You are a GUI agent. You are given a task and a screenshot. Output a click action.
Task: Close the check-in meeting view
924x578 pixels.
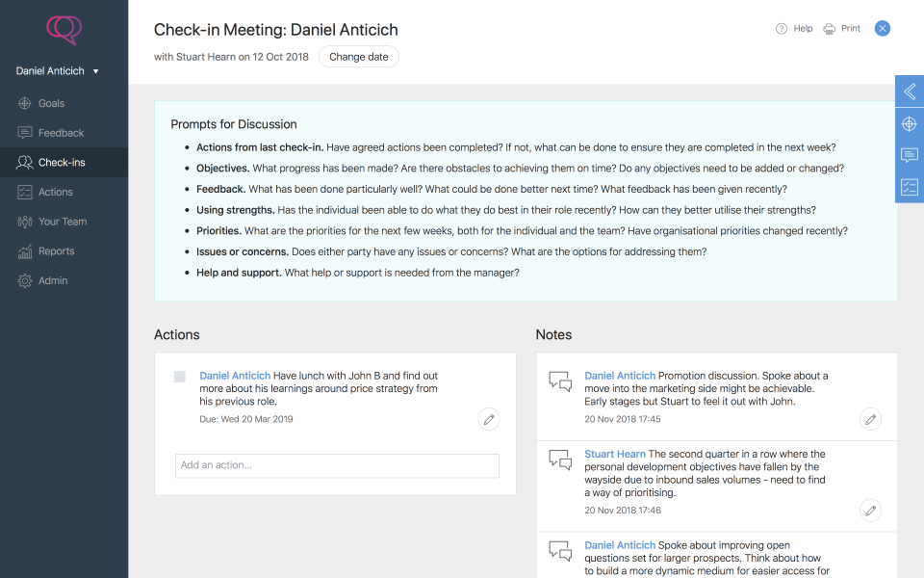[883, 29]
